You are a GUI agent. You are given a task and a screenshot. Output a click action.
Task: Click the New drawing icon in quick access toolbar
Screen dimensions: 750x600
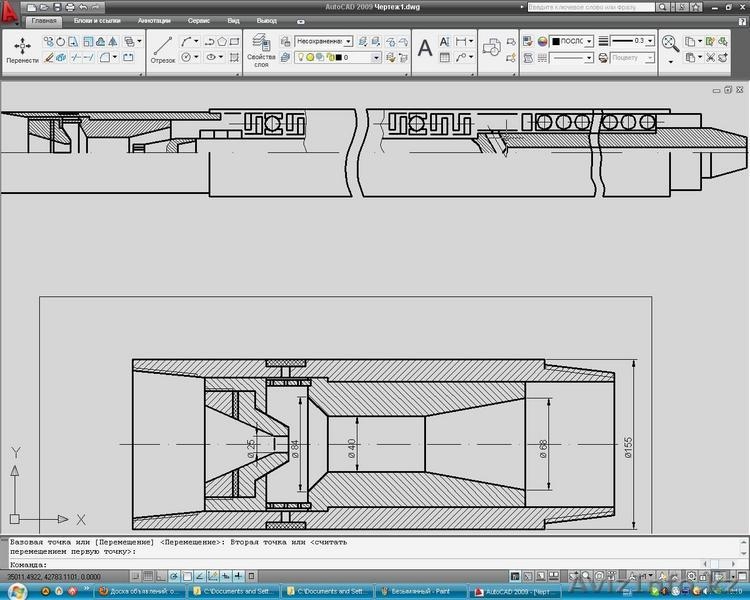click(31, 7)
